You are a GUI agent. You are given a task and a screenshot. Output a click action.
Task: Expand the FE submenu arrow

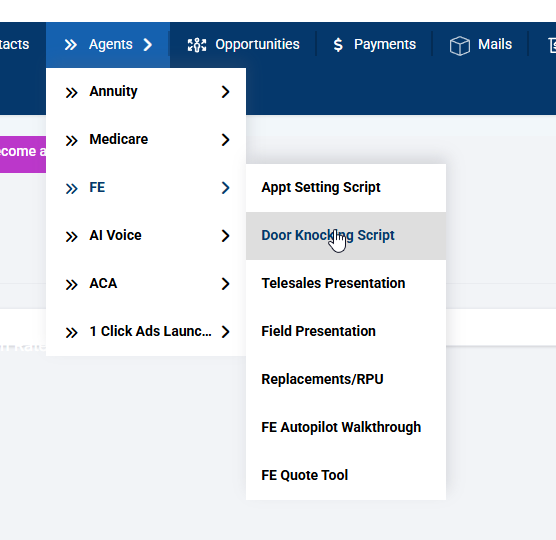click(225, 188)
